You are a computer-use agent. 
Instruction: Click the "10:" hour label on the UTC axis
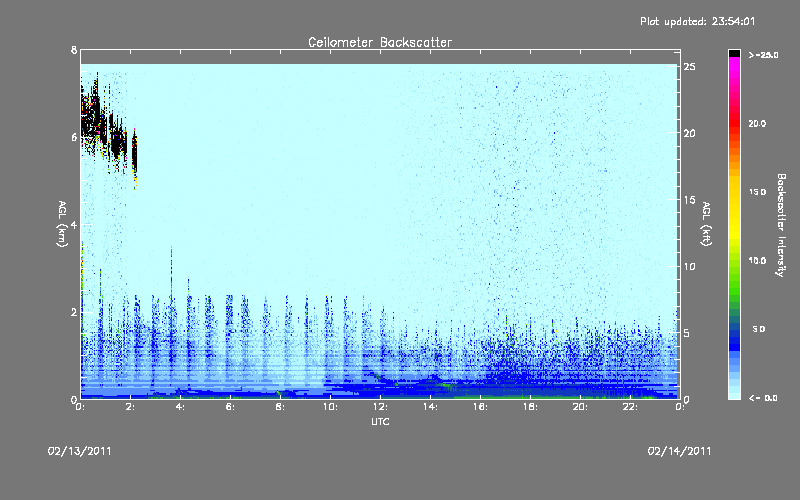click(330, 407)
